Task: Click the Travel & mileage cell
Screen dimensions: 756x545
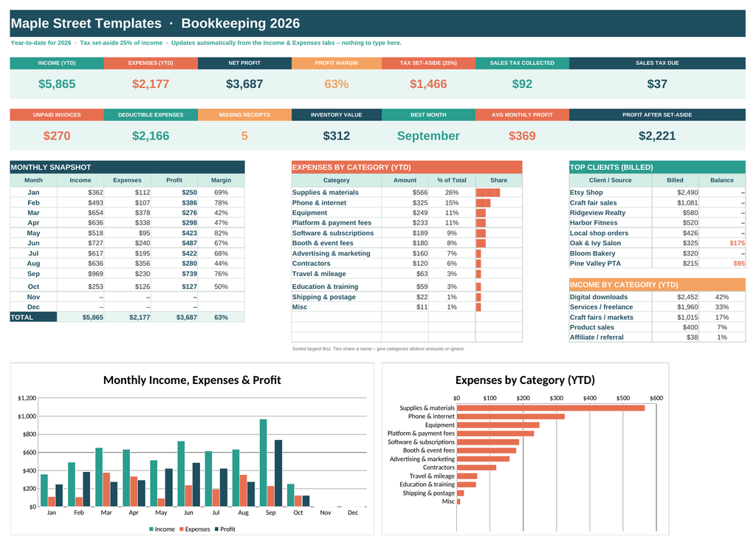Action: point(336,273)
